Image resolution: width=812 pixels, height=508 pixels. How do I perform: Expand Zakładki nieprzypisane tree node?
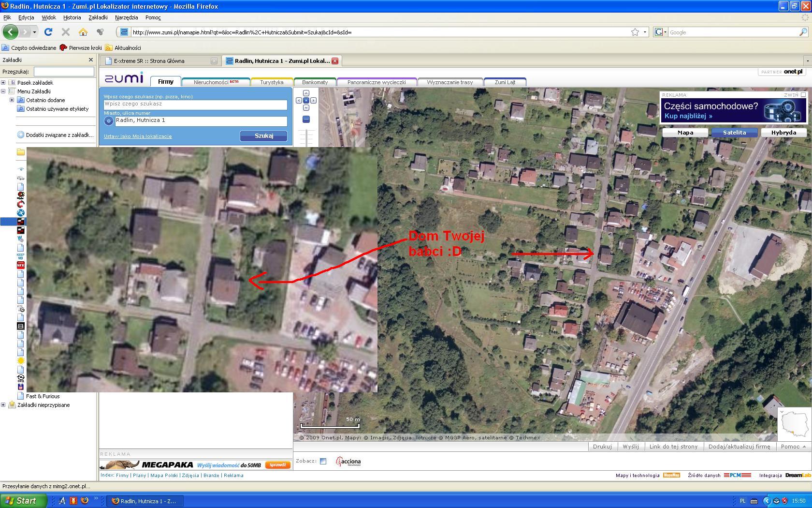3,405
